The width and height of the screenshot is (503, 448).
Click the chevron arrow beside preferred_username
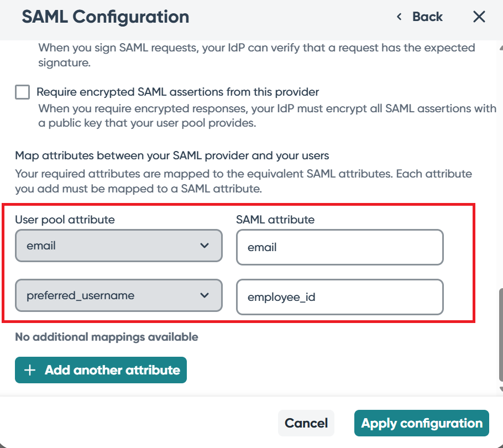pos(205,295)
